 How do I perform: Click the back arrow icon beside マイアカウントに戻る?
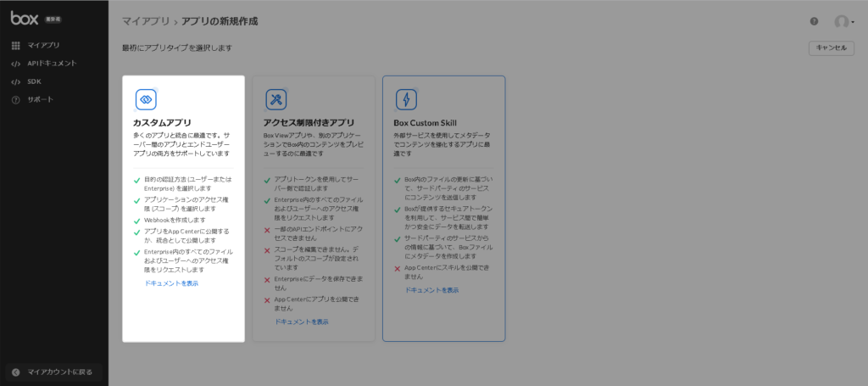click(16, 372)
